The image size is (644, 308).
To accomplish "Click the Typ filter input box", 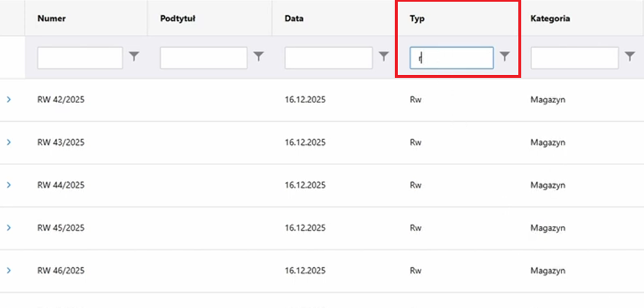I will point(451,58).
